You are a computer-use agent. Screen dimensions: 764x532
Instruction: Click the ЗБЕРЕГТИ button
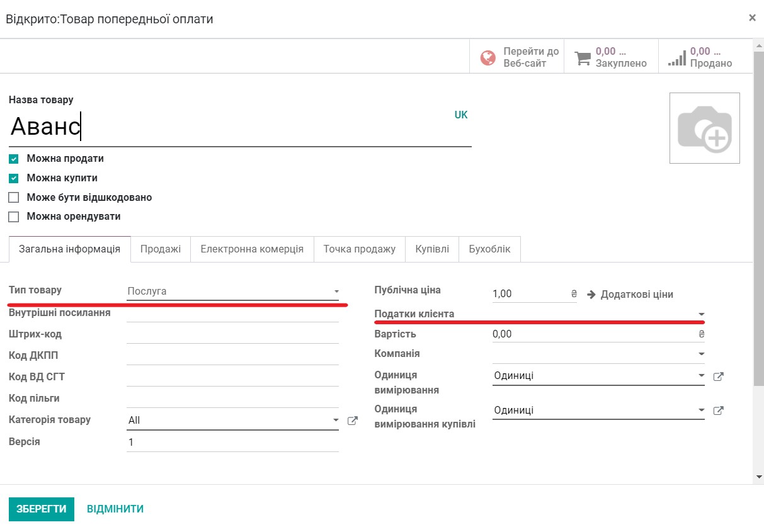(42, 509)
